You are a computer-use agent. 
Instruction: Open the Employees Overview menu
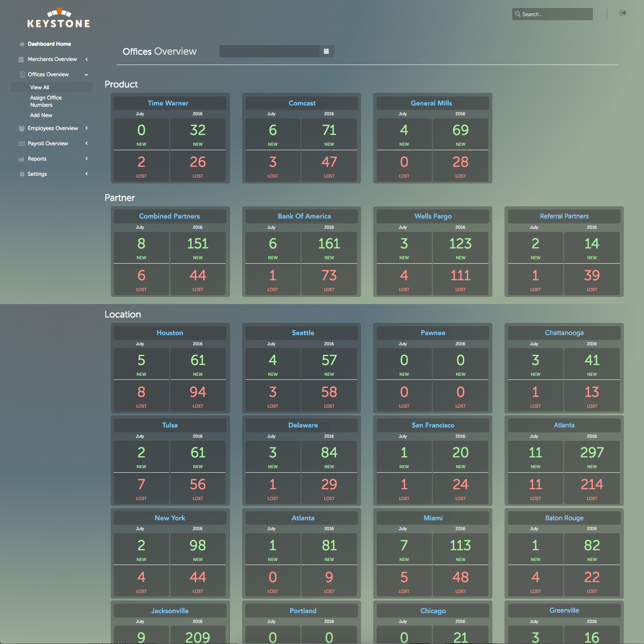pos(53,128)
